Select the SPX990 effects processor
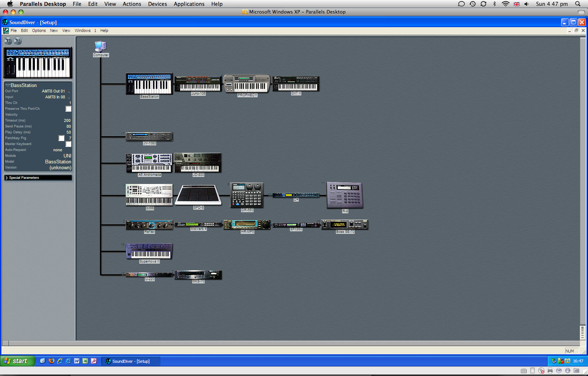This screenshot has height=376, width=588. click(x=296, y=225)
